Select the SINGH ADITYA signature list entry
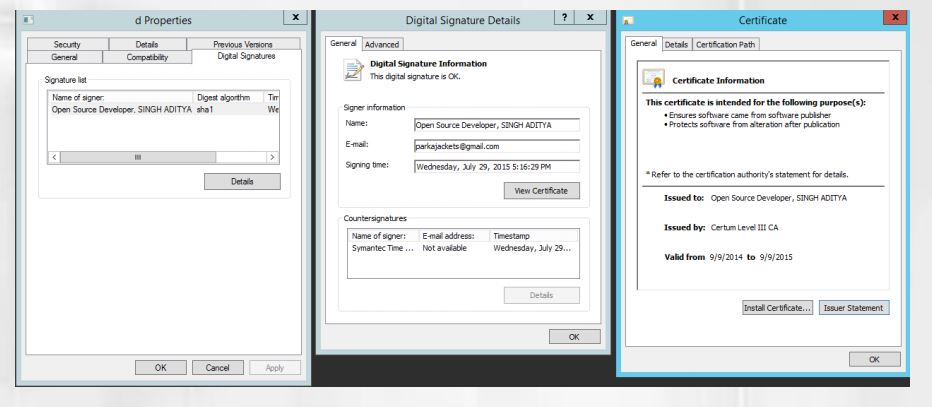The height and width of the screenshot is (407, 932). click(120, 110)
